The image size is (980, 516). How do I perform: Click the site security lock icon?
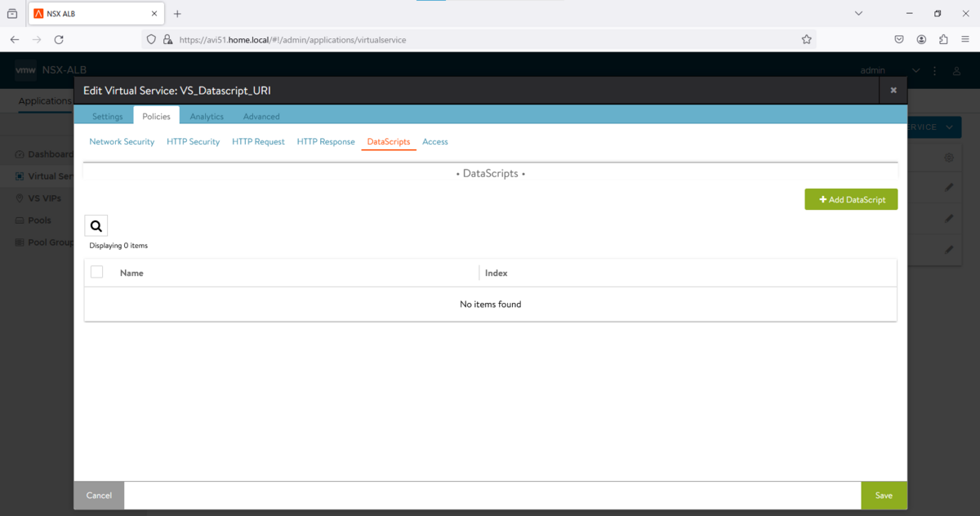tap(167, 39)
